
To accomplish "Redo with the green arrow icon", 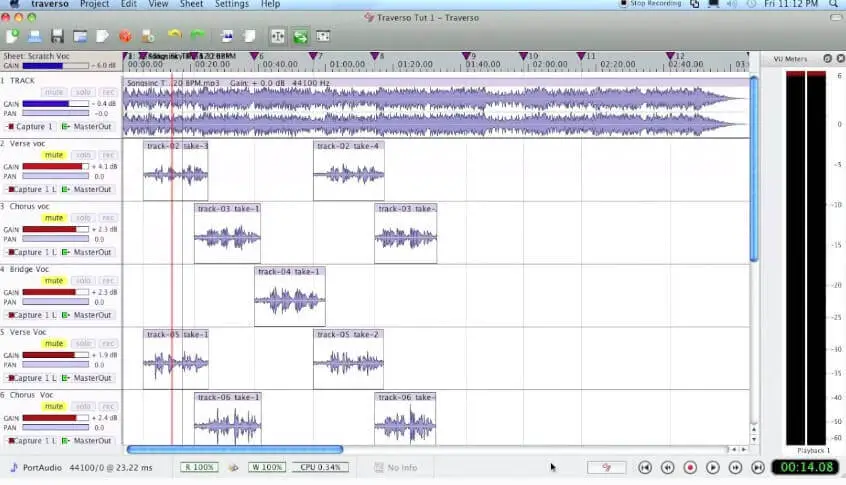I will [197, 36].
